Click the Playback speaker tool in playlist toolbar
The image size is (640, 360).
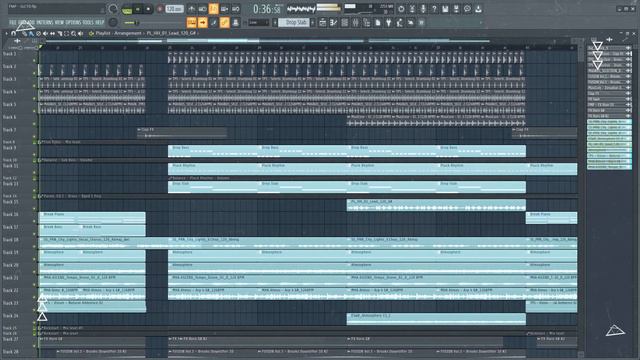coord(80,33)
